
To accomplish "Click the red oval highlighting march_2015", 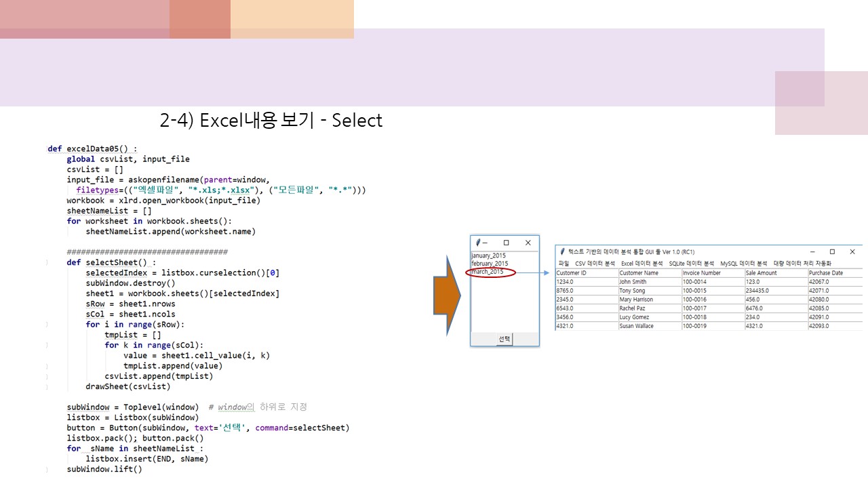I will pos(492,271).
